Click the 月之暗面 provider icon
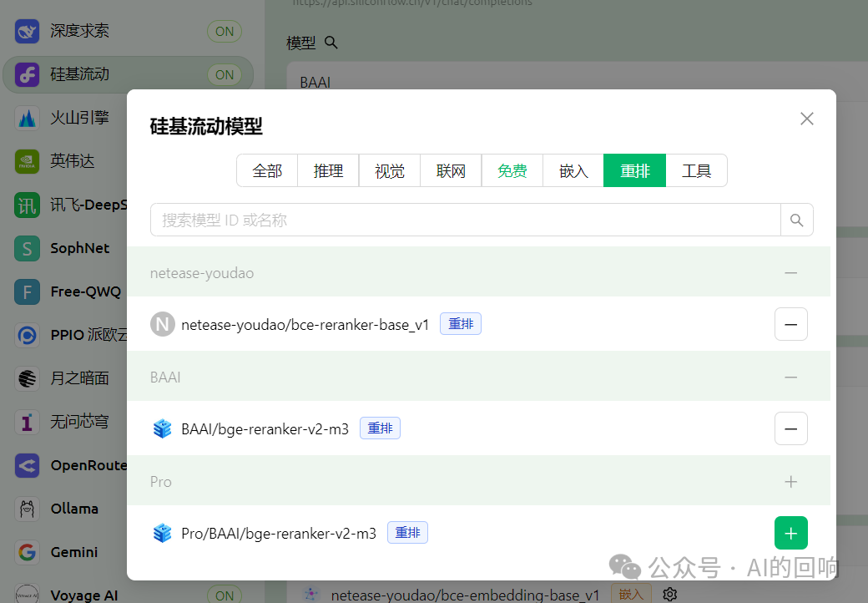This screenshot has width=868, height=603. [x=27, y=378]
